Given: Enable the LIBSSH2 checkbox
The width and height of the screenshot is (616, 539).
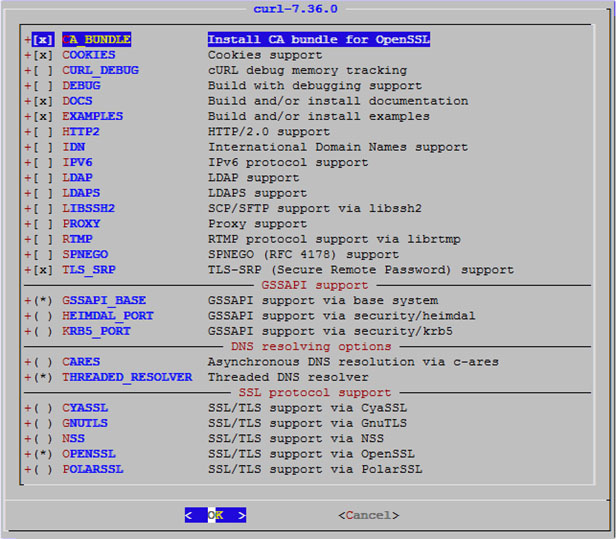Looking at the screenshot, I should coord(43,208).
